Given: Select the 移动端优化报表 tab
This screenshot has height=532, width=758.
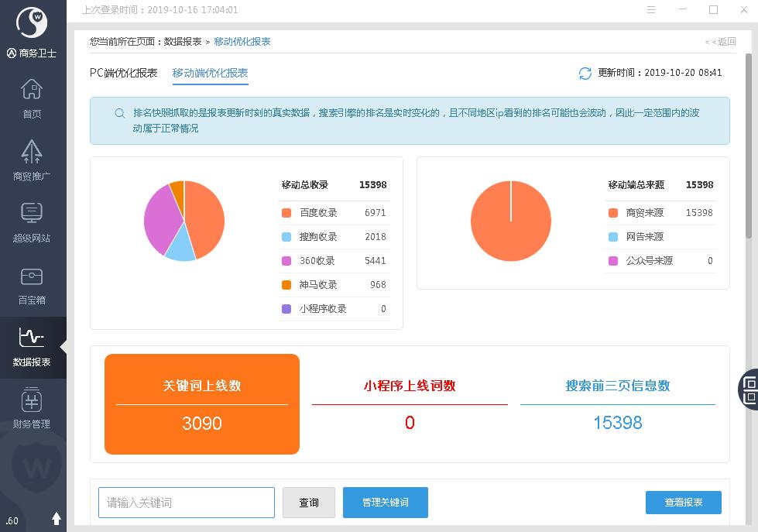Looking at the screenshot, I should [x=210, y=73].
